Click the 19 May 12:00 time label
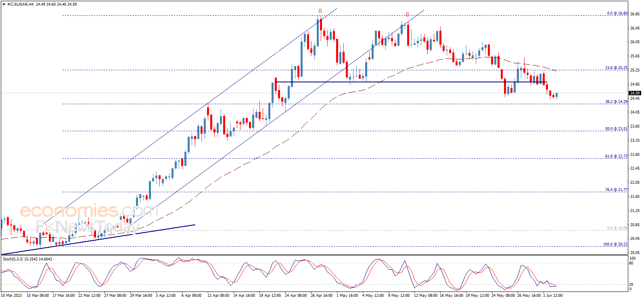The height and width of the screenshot is (300, 644). [x=477, y=296]
